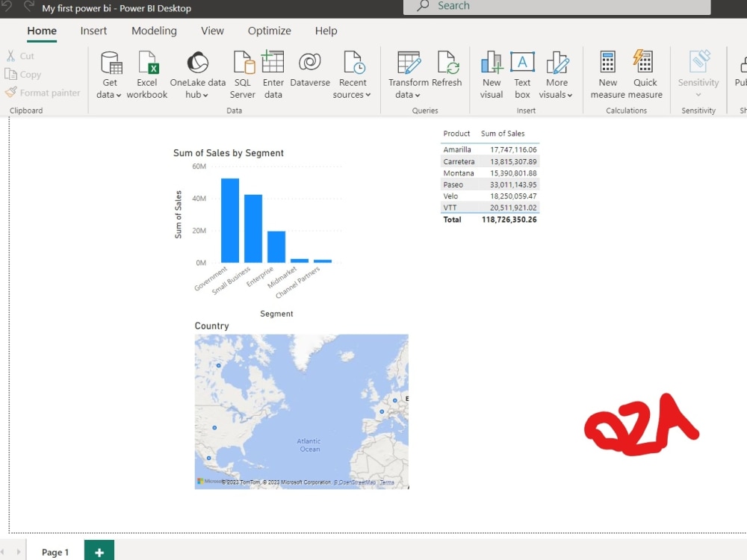Select the Montana product cell
The width and height of the screenshot is (747, 560).
(459, 173)
